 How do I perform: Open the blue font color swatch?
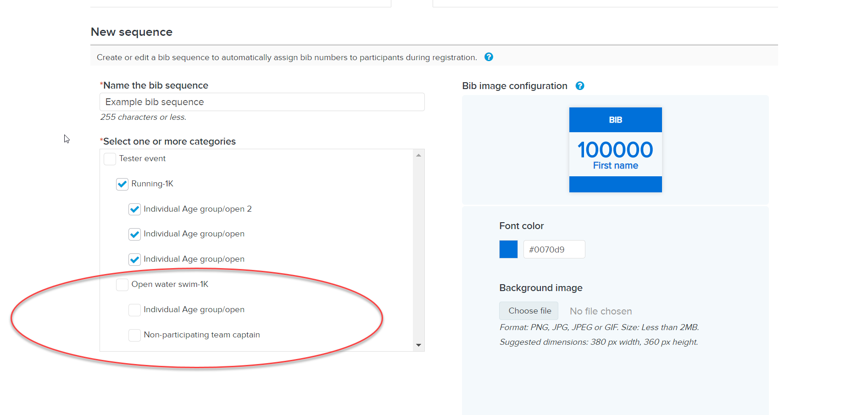[x=508, y=249]
